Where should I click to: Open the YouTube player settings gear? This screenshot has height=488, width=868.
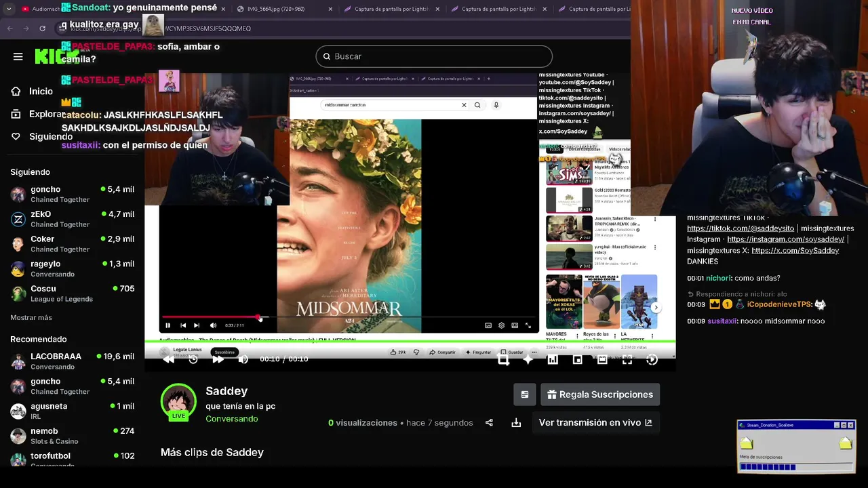point(501,325)
